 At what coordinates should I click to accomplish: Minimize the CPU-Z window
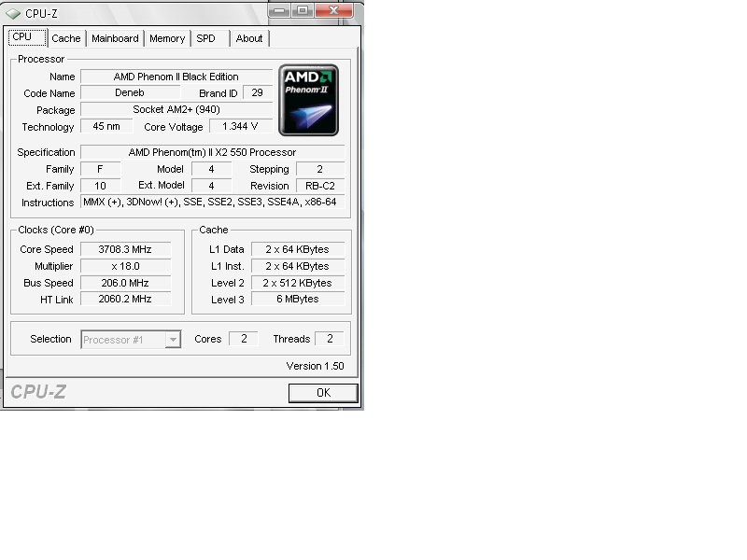coord(279,10)
